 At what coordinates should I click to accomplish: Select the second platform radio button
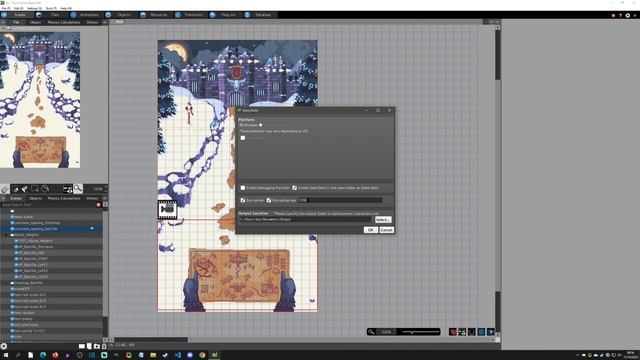coord(261,125)
